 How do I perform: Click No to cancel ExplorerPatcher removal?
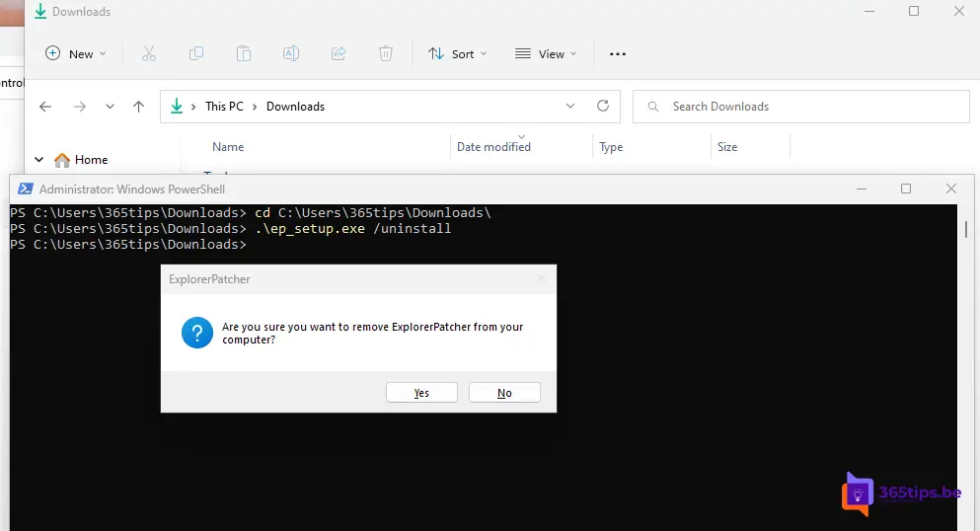[504, 393]
